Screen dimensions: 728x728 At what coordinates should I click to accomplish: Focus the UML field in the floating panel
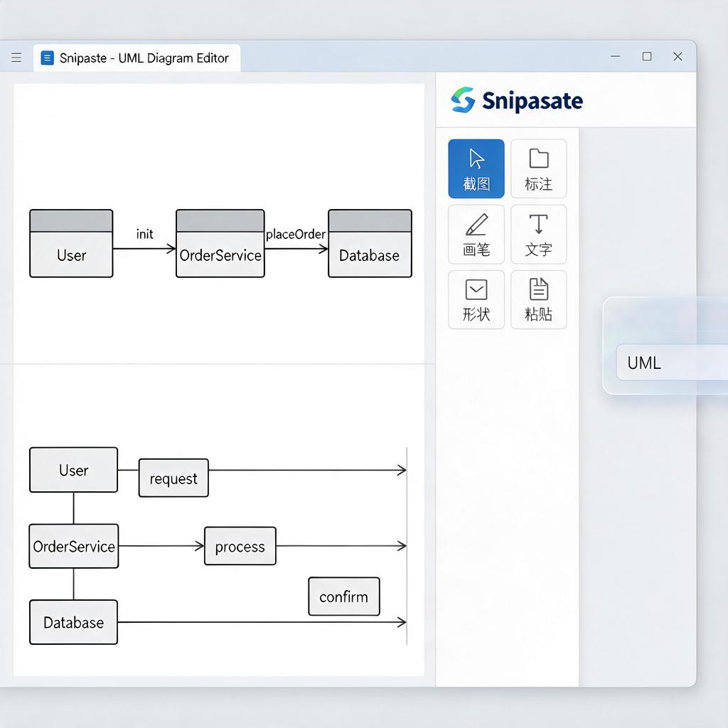click(x=672, y=363)
